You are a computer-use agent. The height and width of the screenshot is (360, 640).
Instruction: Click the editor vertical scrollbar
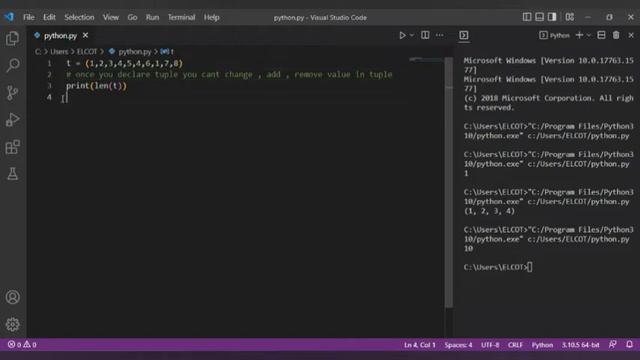coord(449,182)
